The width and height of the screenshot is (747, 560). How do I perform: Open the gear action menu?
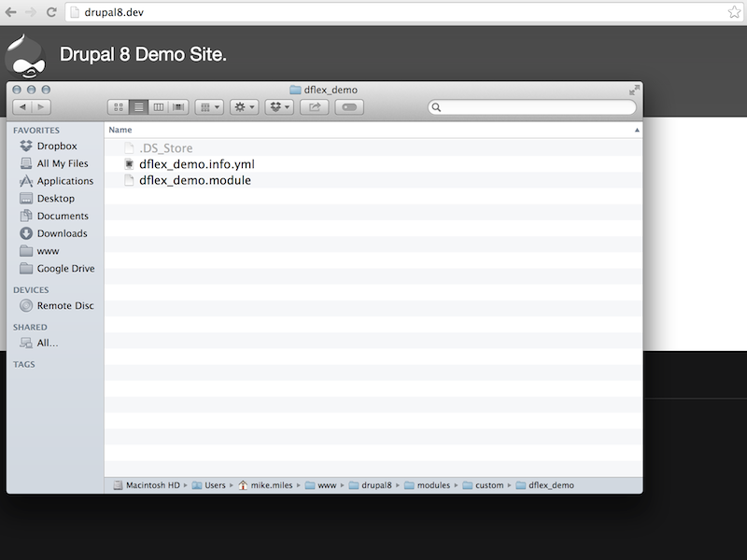[245, 107]
